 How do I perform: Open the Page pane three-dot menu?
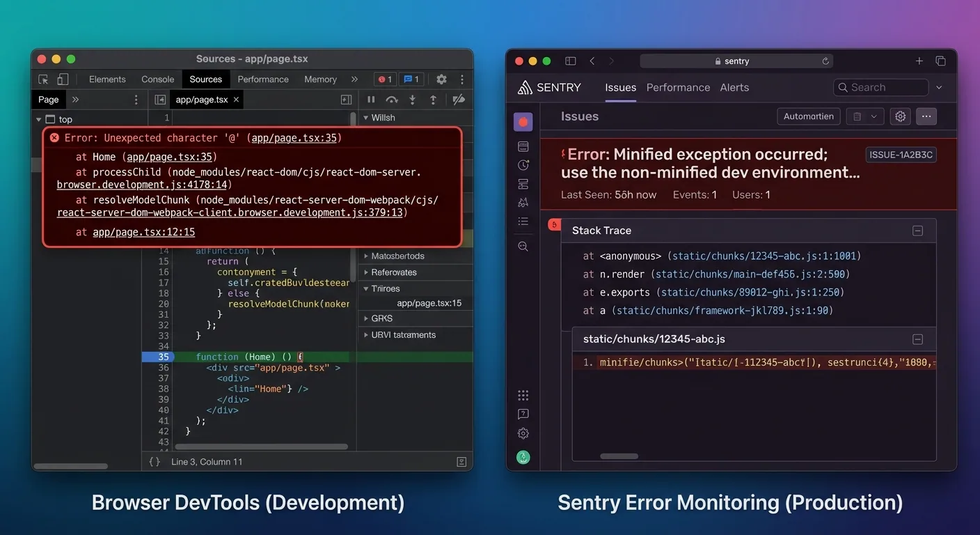136,100
